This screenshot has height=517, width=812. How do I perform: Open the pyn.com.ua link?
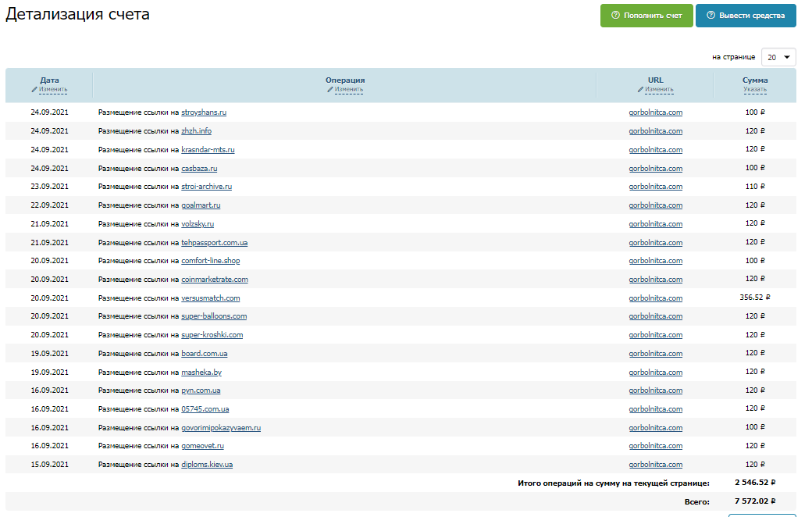(x=201, y=390)
